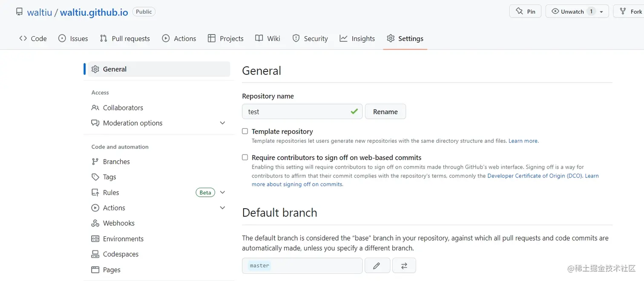Screen dimensions: 644x281
Task: Click the repository icon beside waltiu
Action: (19, 11)
